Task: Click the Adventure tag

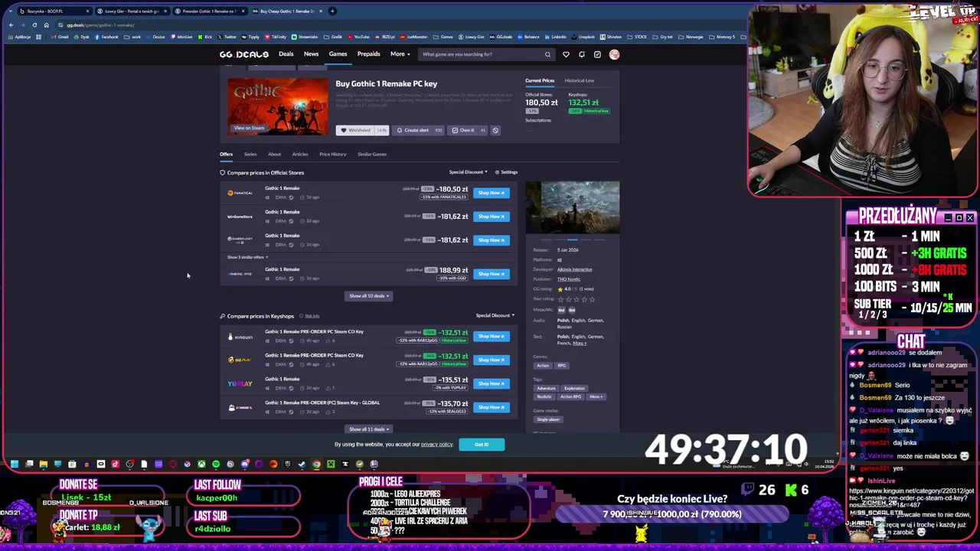Action: point(547,388)
